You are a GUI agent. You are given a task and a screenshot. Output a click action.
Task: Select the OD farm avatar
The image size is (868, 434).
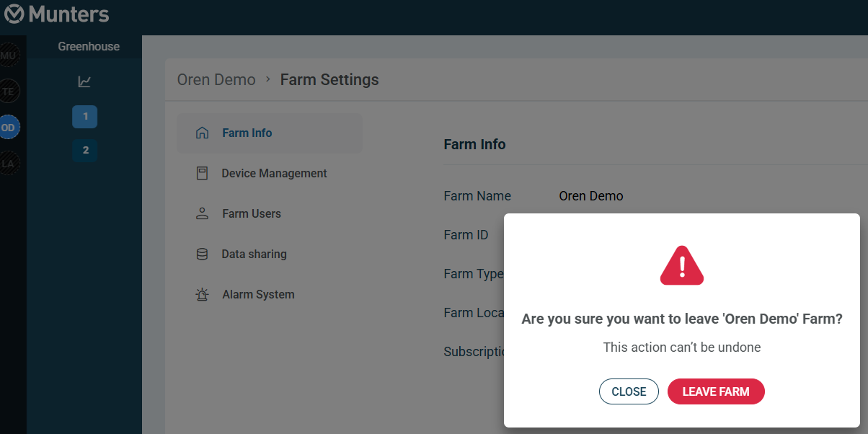[x=9, y=127]
